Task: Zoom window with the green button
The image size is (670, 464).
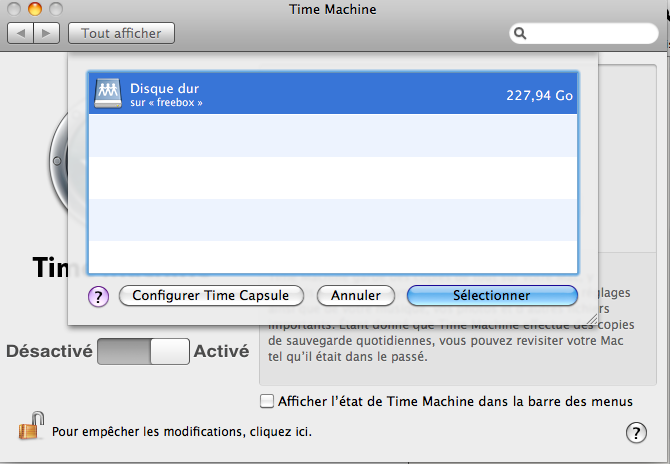Action: [x=54, y=9]
